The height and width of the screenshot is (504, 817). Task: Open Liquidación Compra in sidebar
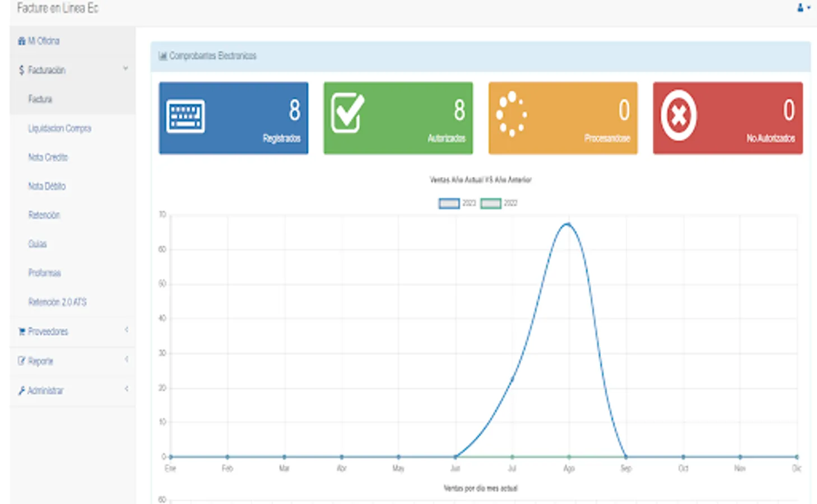pos(59,128)
